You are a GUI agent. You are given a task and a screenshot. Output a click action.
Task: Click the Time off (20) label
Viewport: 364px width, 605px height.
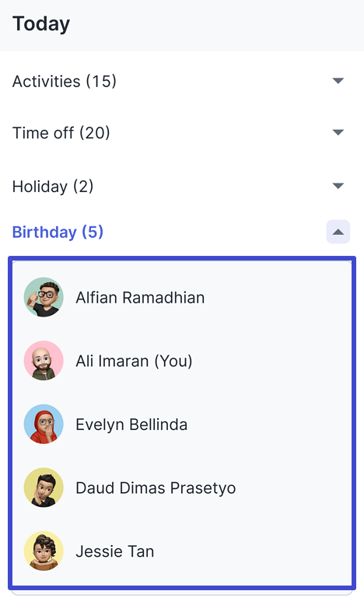(61, 133)
